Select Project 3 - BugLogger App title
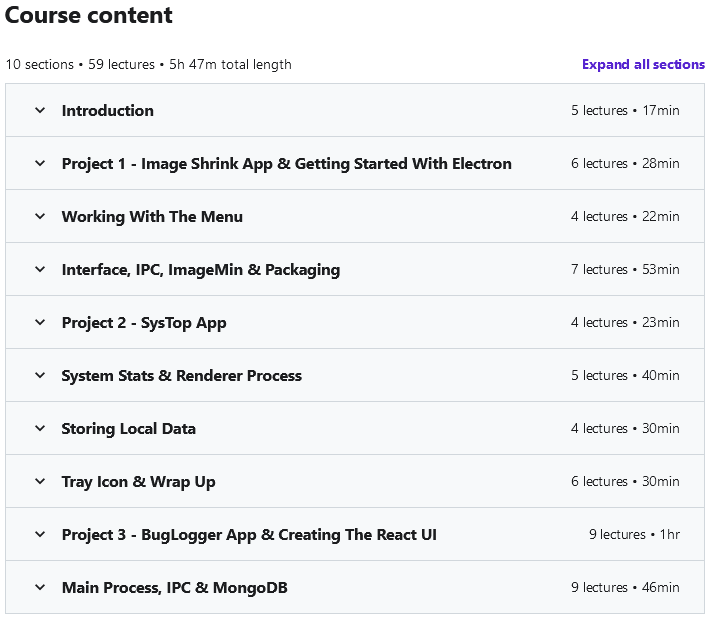Image resolution: width=712 pixels, height=620 pixels. pos(249,535)
